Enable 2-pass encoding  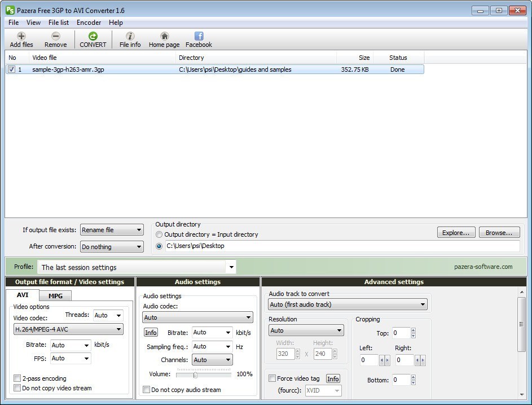point(17,378)
